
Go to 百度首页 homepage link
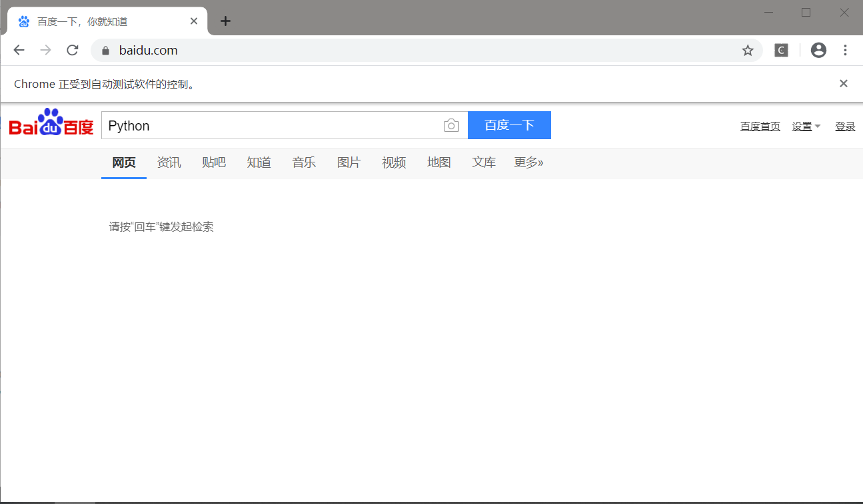760,126
